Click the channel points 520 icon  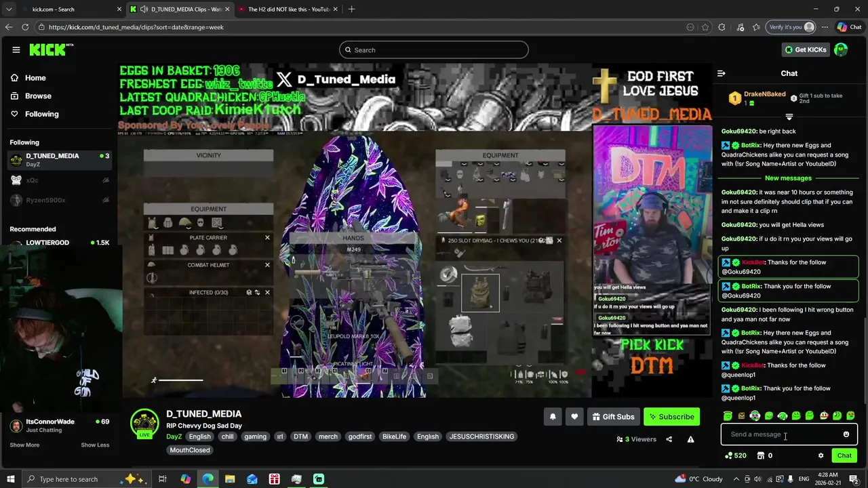(x=736, y=455)
